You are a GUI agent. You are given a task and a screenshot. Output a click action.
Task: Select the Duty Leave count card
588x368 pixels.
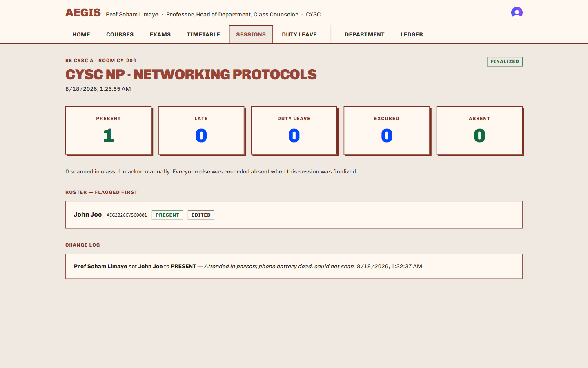[x=294, y=130]
